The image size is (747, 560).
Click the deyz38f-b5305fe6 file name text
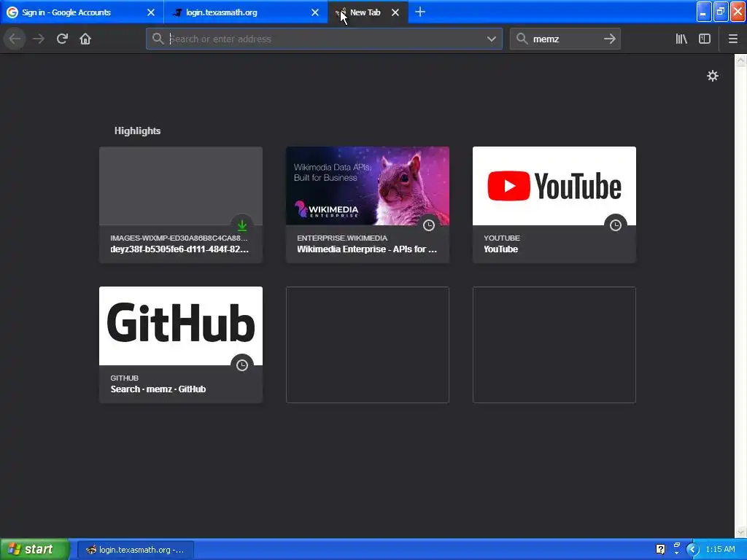pos(179,249)
